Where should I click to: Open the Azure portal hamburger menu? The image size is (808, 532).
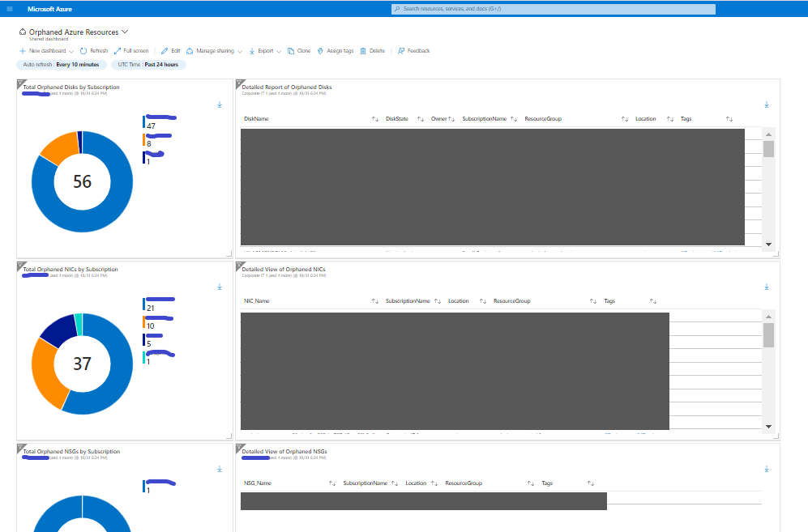click(10, 9)
